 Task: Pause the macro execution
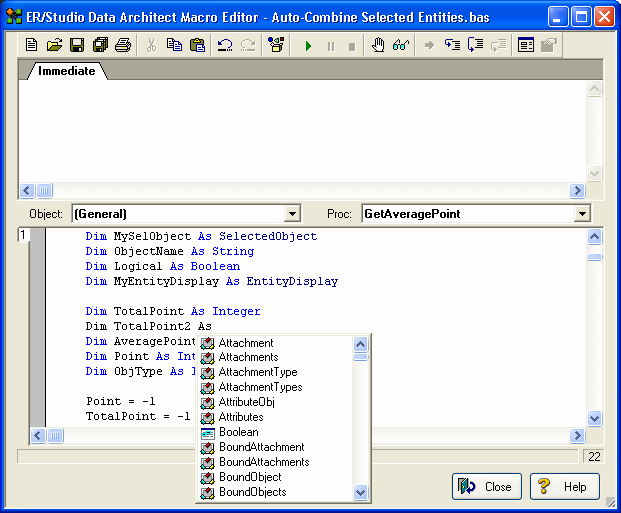click(331, 46)
